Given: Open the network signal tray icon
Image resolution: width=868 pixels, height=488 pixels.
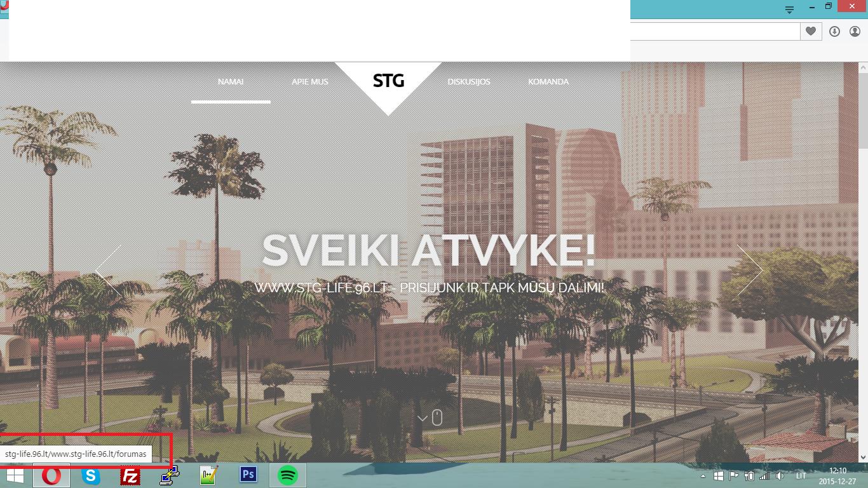Looking at the screenshot, I should click(x=764, y=476).
